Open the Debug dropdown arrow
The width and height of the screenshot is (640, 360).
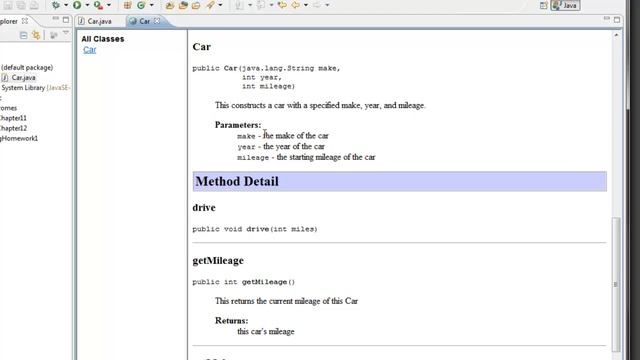[66, 5]
